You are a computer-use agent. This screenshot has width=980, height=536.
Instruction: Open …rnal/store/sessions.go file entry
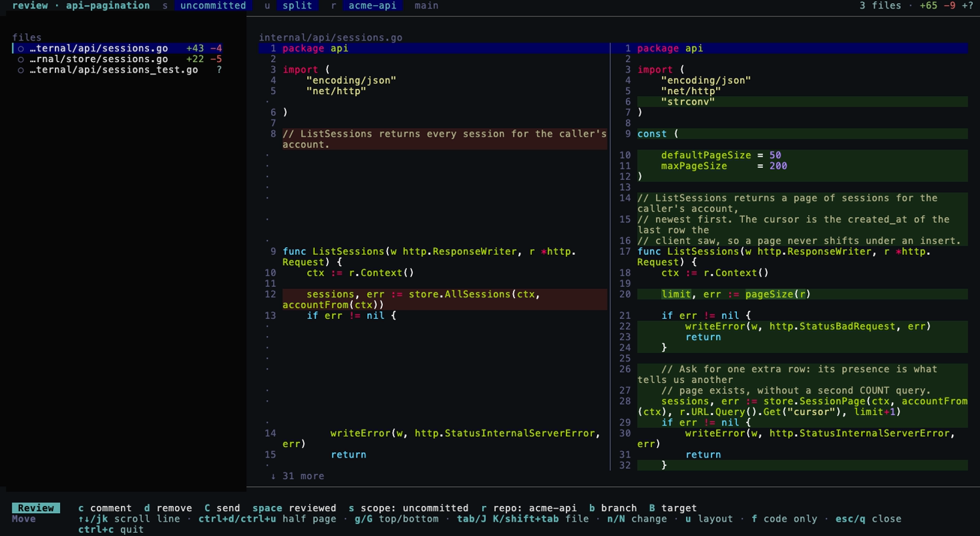[118, 59]
